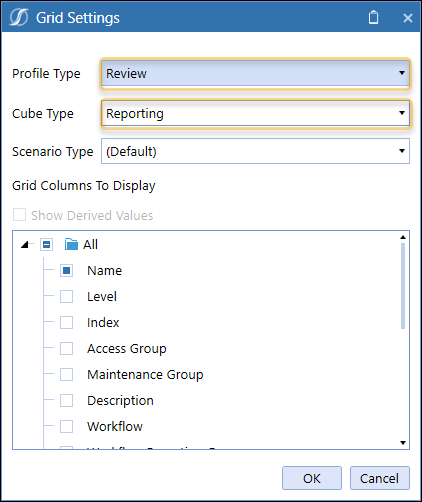
Task: Click the Grid Columns To Display heading
Action: click(x=84, y=186)
